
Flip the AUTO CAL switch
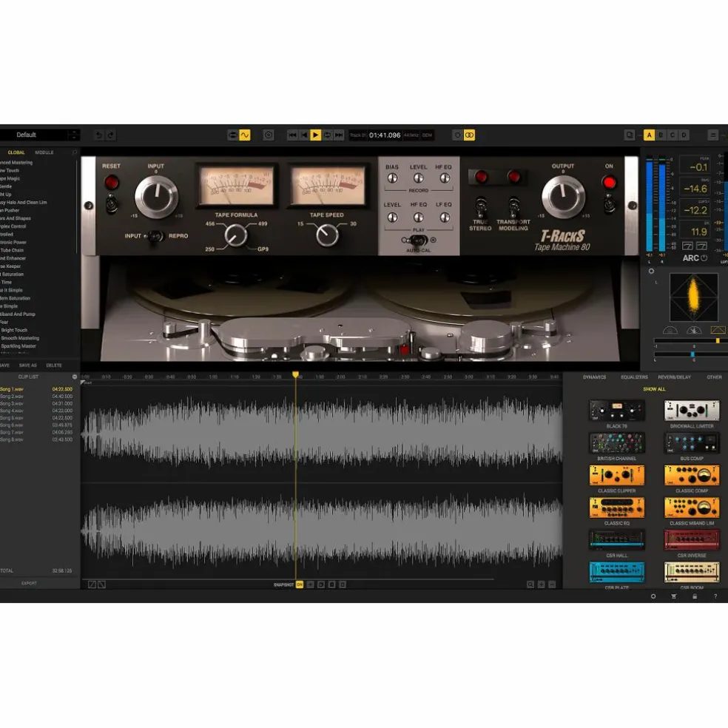pyautogui.click(x=419, y=240)
